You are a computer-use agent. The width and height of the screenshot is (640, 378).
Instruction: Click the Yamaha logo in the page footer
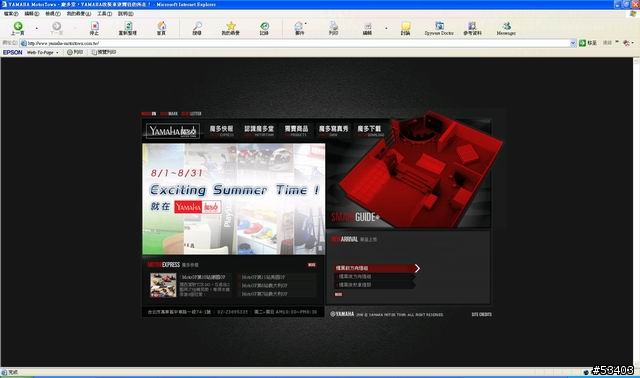(342, 314)
